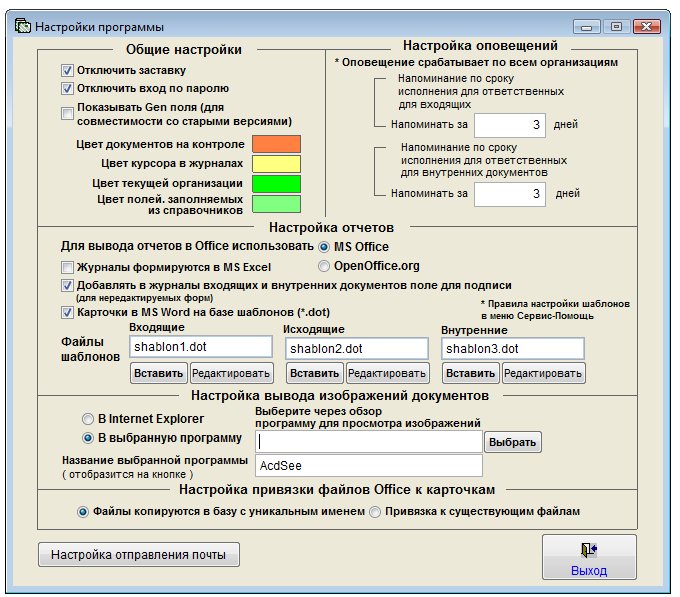This screenshot has width=680, height=597.
Task: Click days field for внутренних документов reminder
Action: point(510,194)
